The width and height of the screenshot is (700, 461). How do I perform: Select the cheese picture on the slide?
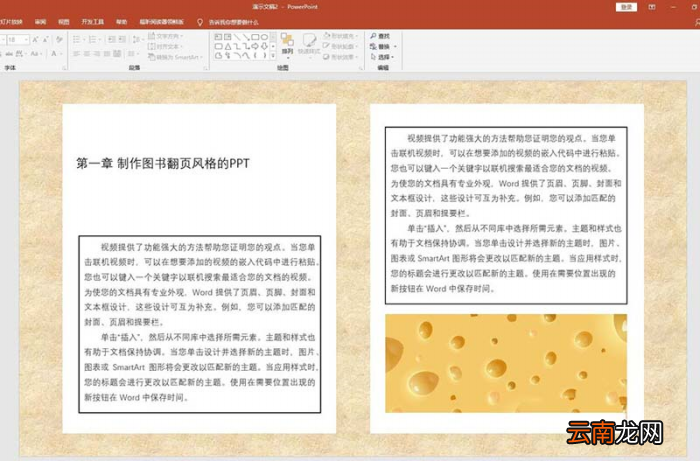tap(506, 363)
